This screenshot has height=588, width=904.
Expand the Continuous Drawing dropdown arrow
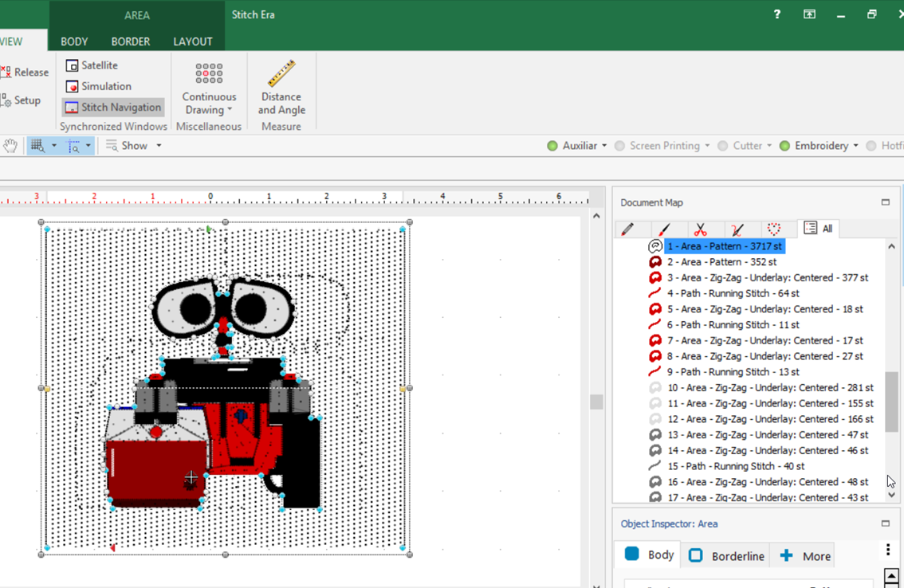click(x=230, y=109)
